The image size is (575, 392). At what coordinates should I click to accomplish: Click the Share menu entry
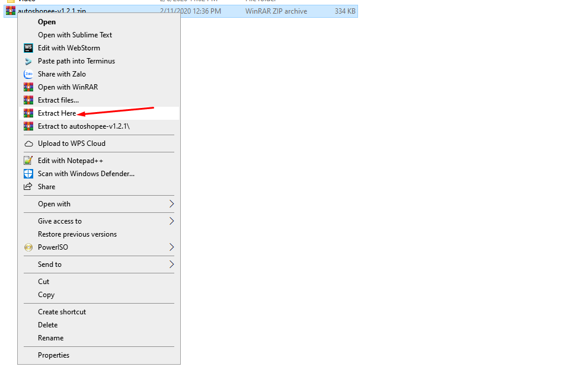tap(99, 187)
